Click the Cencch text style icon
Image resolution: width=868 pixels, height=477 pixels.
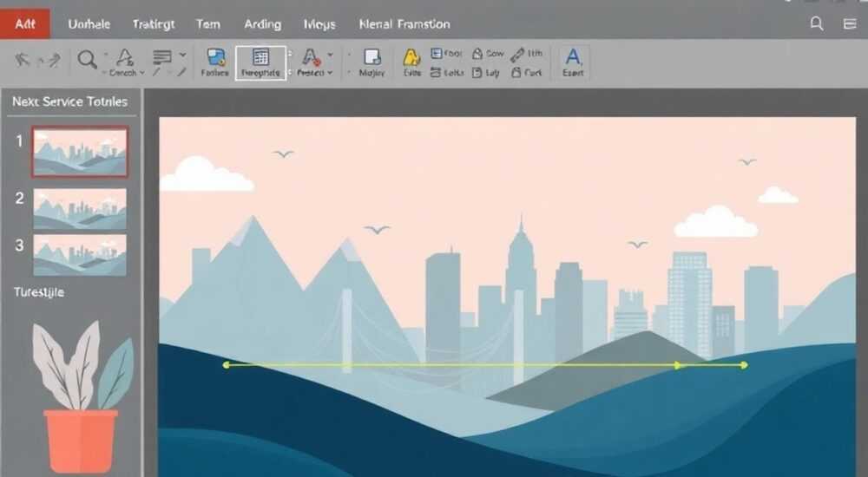[x=125, y=56]
